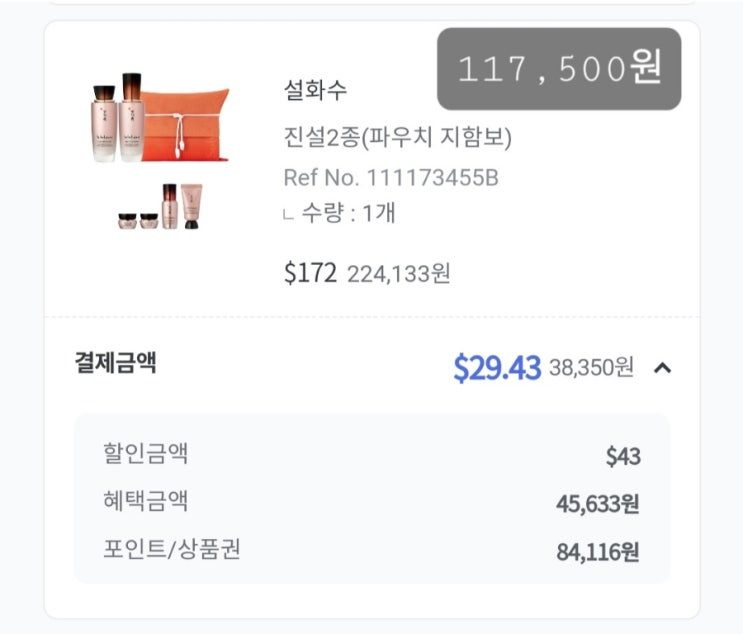Click the 할인금액 row label

[x=145, y=453]
